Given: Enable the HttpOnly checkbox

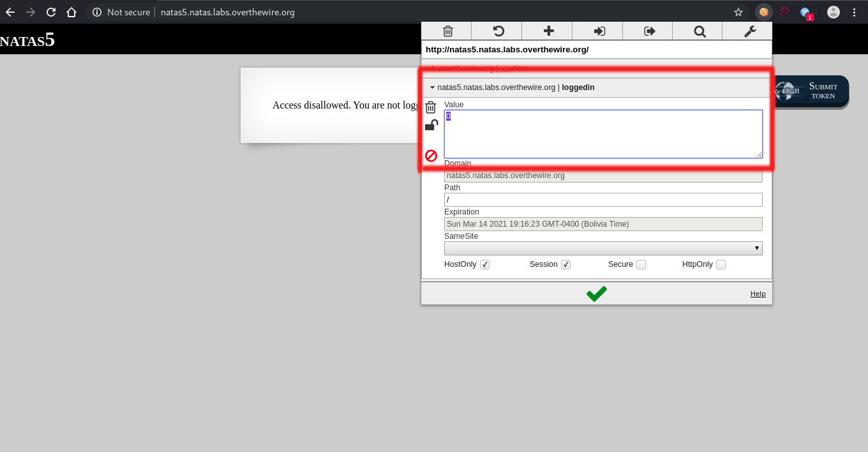Looking at the screenshot, I should coord(721,264).
